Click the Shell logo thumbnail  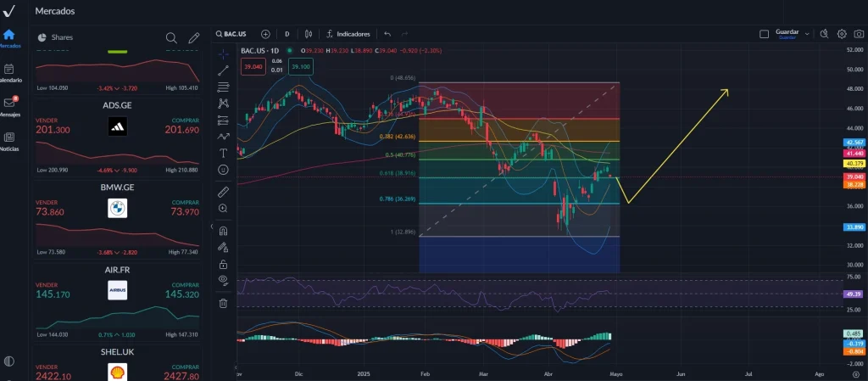coord(117,373)
